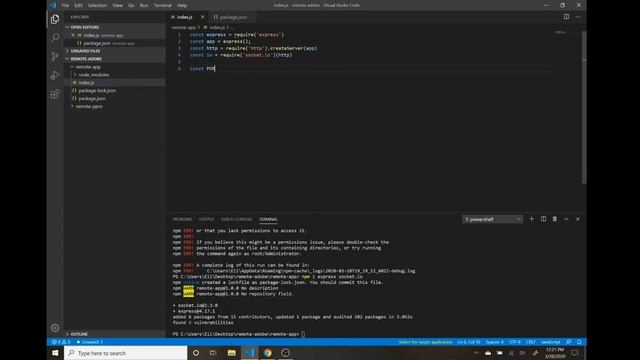Viewport: 640px width, 360px height.
Task: Collapse the Open Editors section
Action: (x=84, y=27)
